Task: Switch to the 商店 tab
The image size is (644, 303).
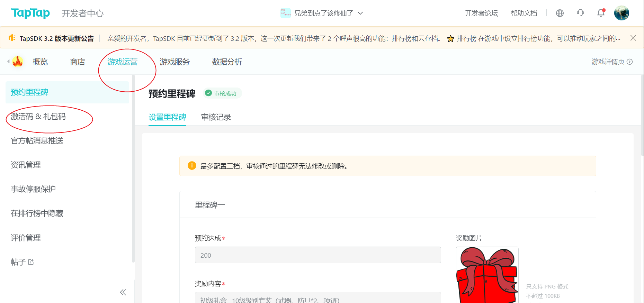Action: [78, 62]
